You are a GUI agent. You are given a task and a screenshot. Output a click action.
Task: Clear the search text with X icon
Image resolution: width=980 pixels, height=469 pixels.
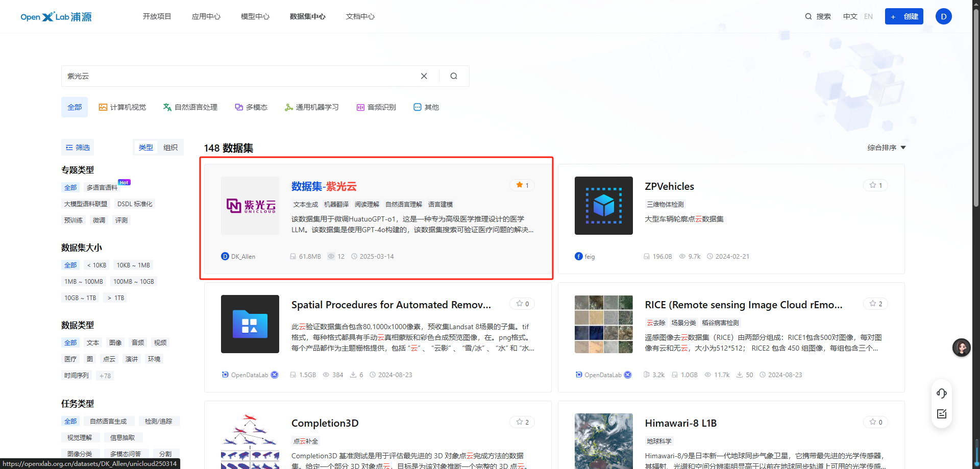click(424, 76)
